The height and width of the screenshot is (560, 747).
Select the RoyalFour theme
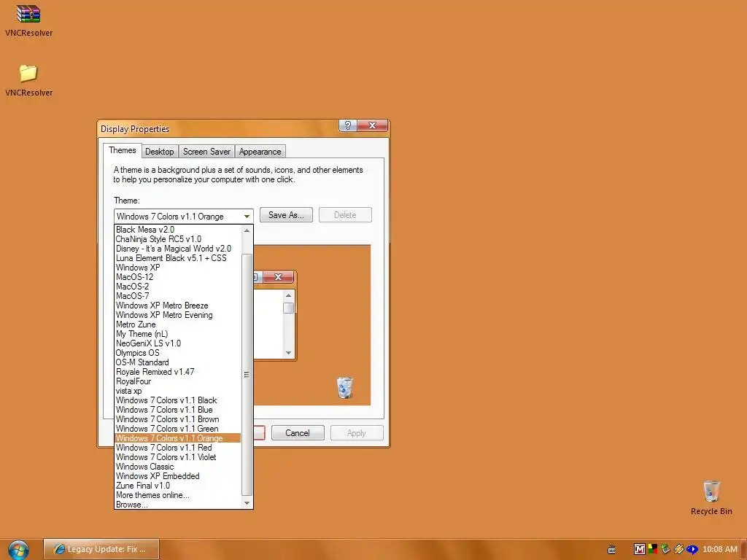(178, 381)
